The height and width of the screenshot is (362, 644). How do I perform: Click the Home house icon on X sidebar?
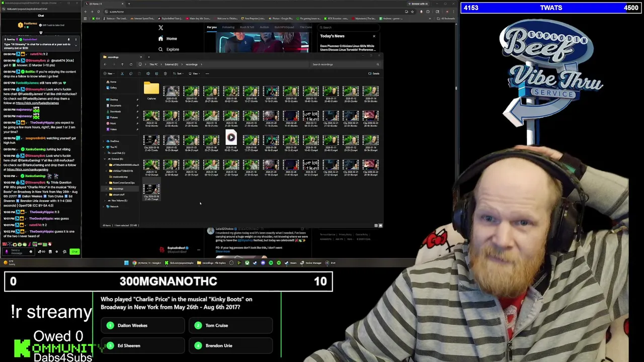point(160,38)
